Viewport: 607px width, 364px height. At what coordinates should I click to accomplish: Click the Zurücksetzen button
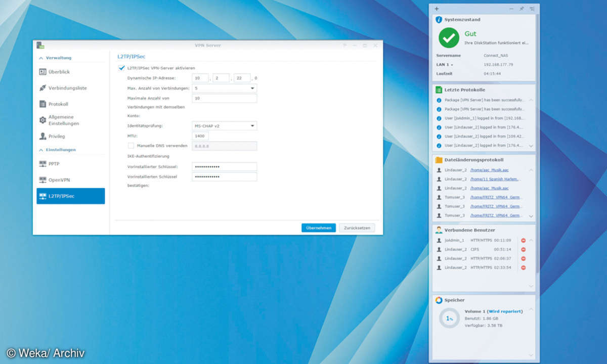357,228
